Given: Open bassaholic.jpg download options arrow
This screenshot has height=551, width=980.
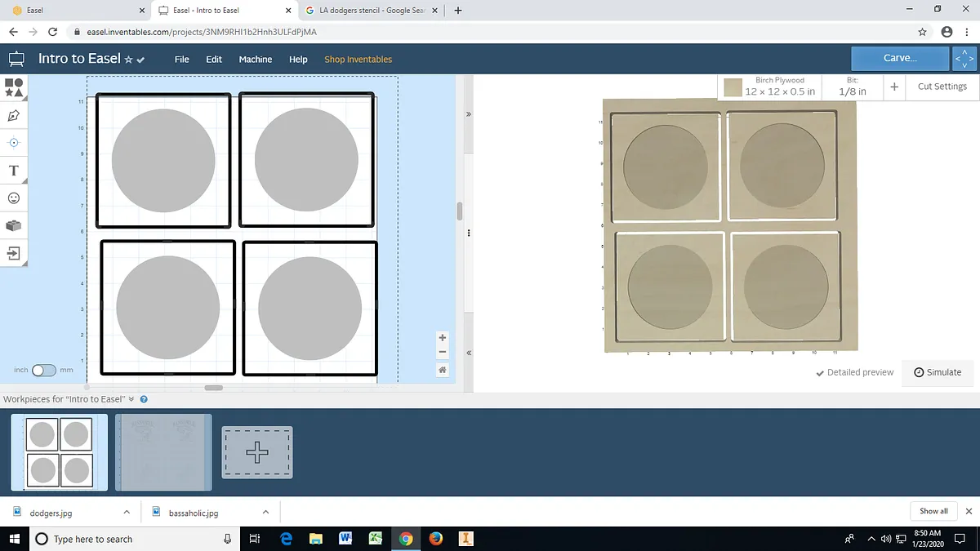Looking at the screenshot, I should coord(265,513).
